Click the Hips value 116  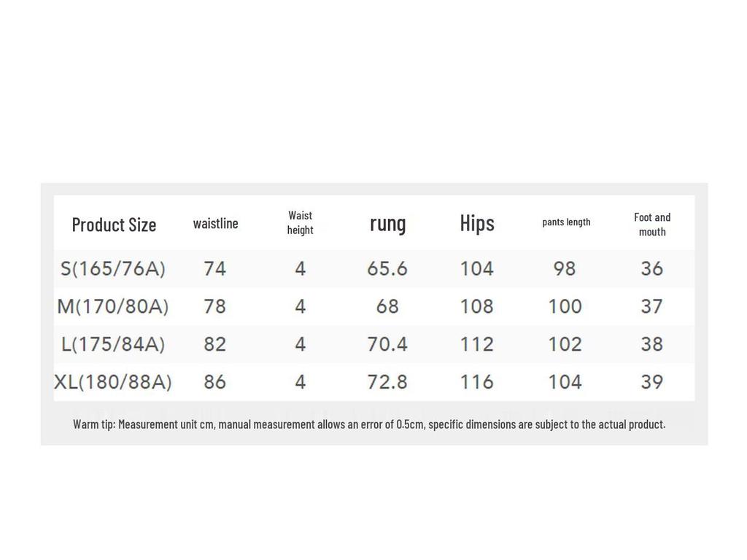476,381
